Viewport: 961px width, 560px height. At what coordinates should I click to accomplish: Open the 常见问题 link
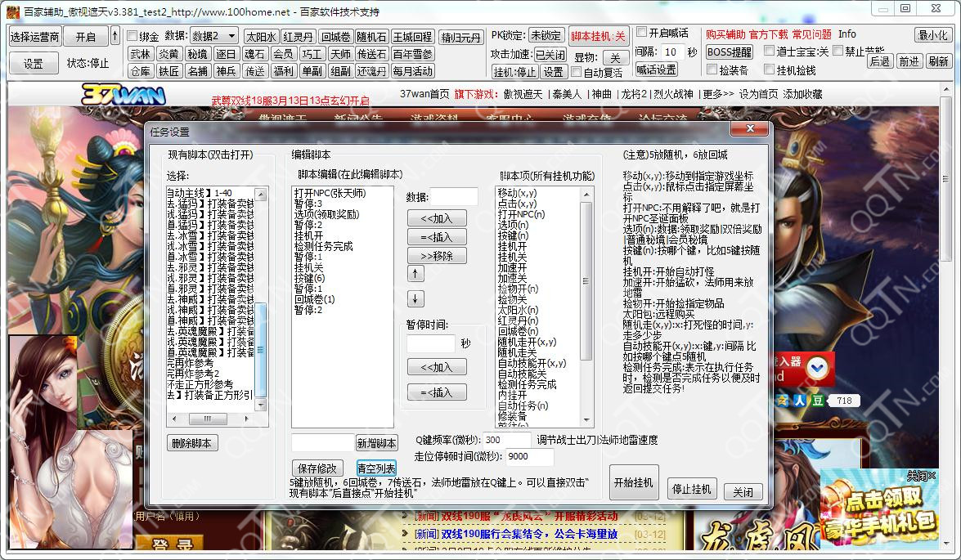point(811,34)
